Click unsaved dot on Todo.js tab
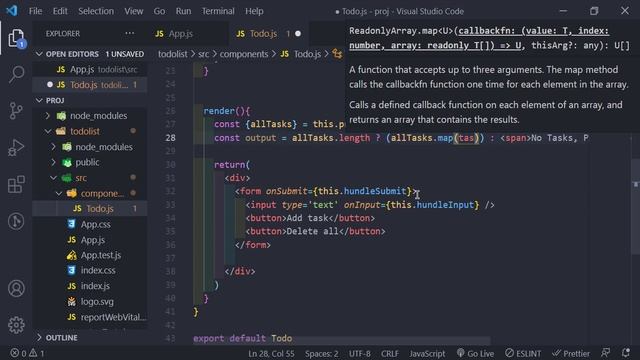640x360 pixels. point(298,33)
